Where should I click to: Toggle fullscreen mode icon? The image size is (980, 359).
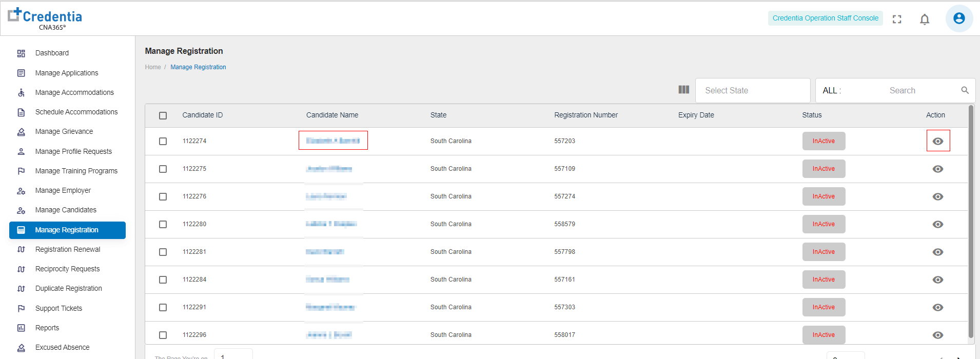897,19
